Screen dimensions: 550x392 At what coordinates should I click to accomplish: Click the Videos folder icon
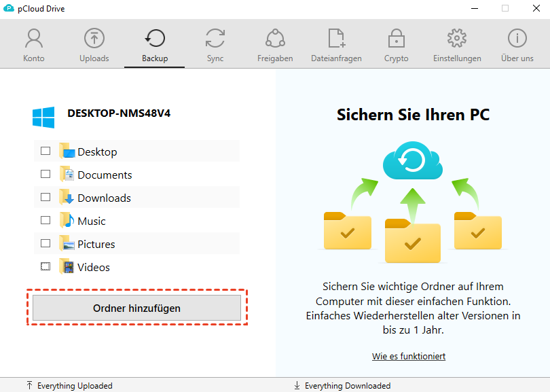(x=67, y=267)
